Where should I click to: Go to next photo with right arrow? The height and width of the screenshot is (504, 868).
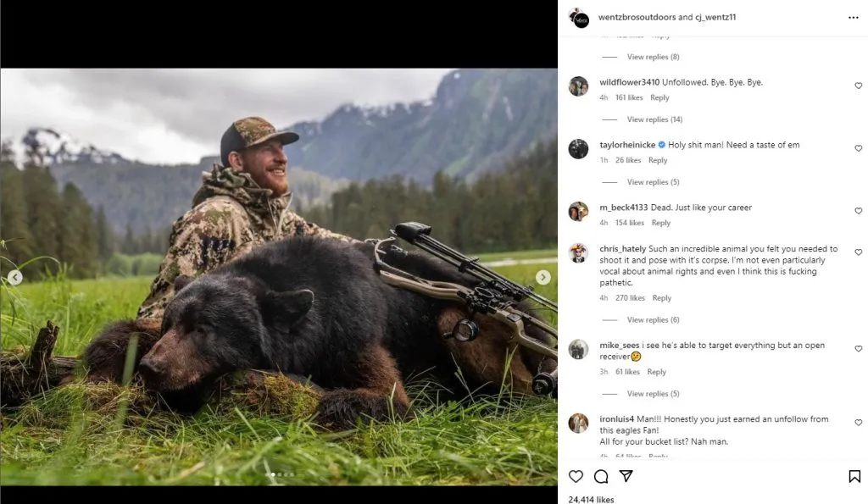click(x=543, y=277)
